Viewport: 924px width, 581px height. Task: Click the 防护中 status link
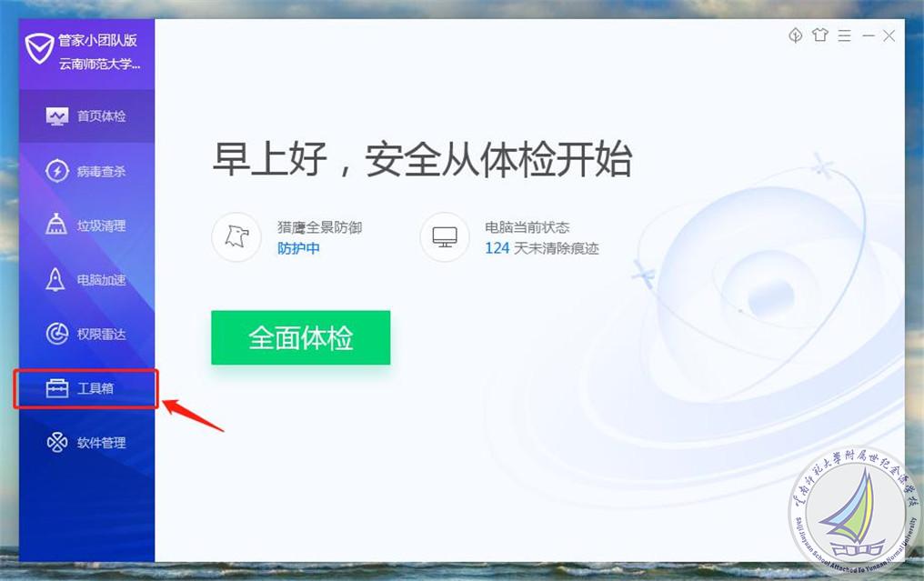pos(299,248)
